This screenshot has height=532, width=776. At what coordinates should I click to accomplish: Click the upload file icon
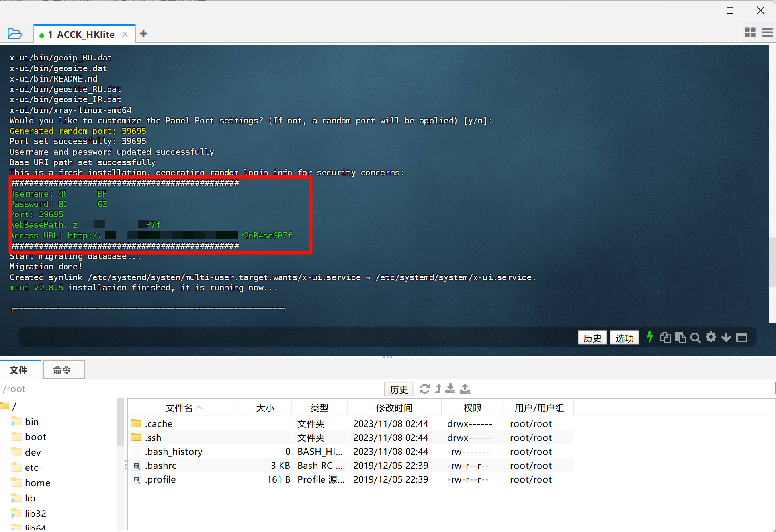[x=465, y=389]
